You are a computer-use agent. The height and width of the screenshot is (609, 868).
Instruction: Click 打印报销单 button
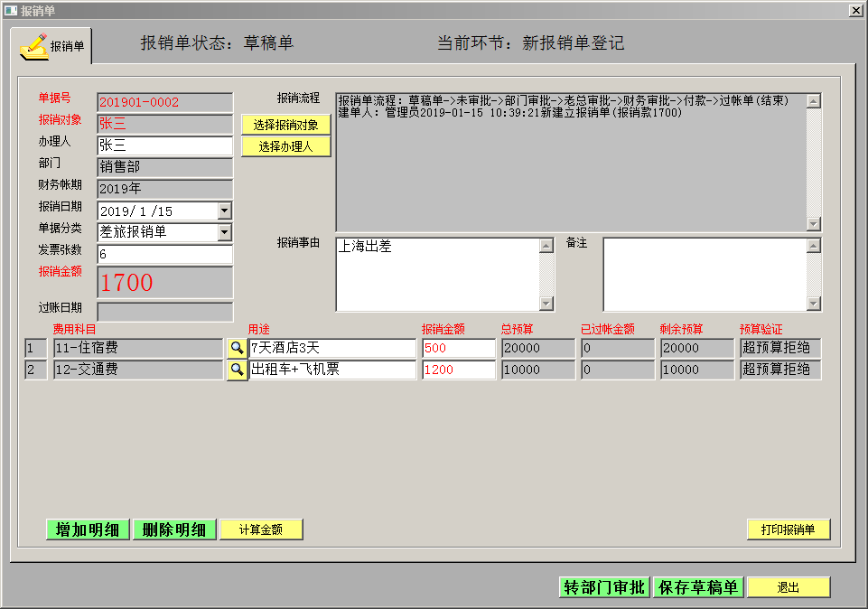[789, 529]
